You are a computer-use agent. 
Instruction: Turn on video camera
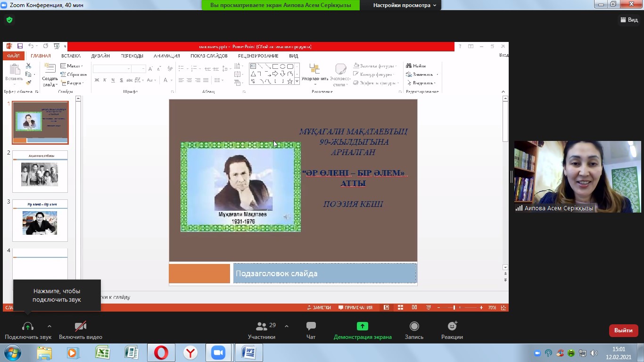coord(80,326)
